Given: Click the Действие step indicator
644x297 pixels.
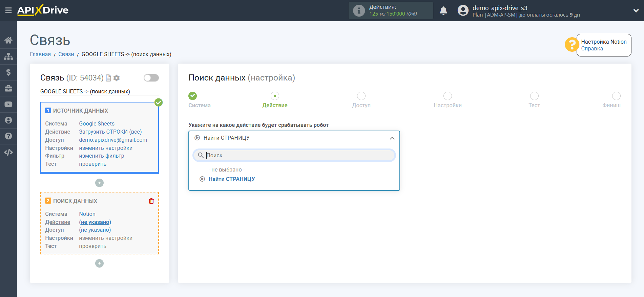Looking at the screenshot, I should tap(275, 96).
